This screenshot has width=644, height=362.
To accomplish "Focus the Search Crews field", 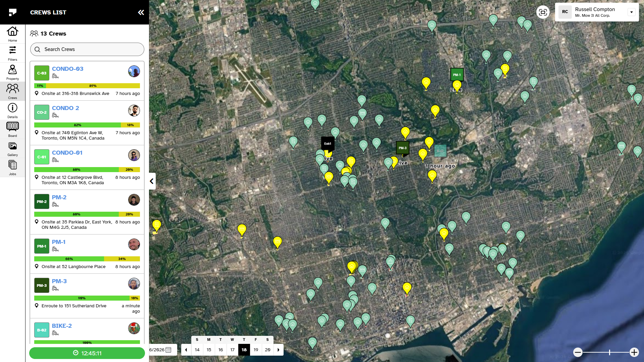I will (x=87, y=49).
